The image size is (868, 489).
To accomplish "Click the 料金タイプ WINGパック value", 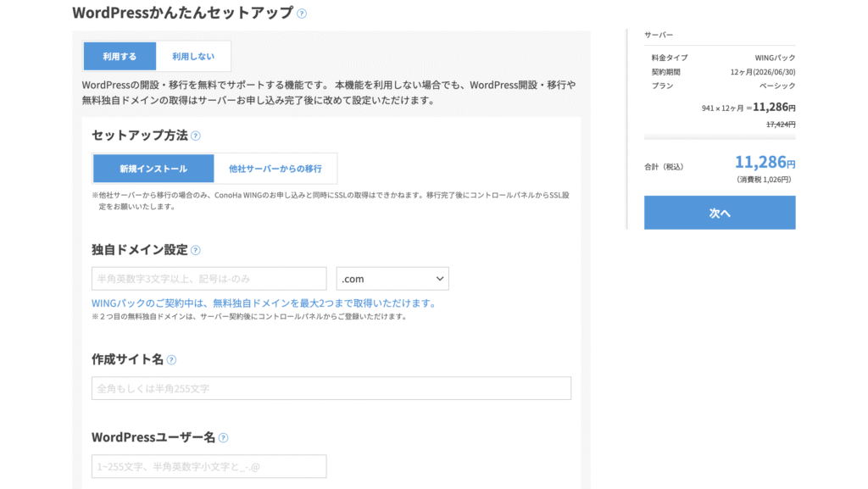I will click(x=775, y=58).
